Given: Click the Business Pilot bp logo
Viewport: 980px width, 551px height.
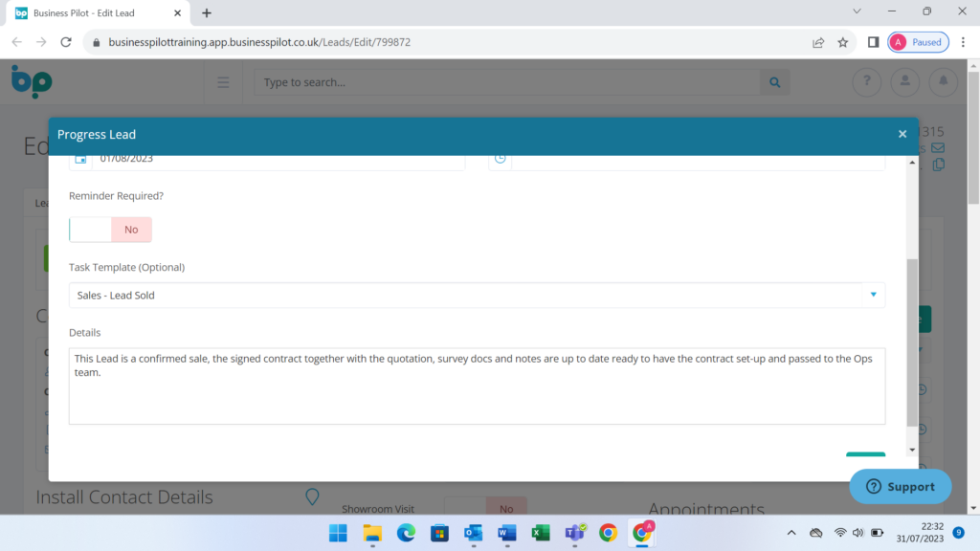Looking at the screenshot, I should coord(32,82).
